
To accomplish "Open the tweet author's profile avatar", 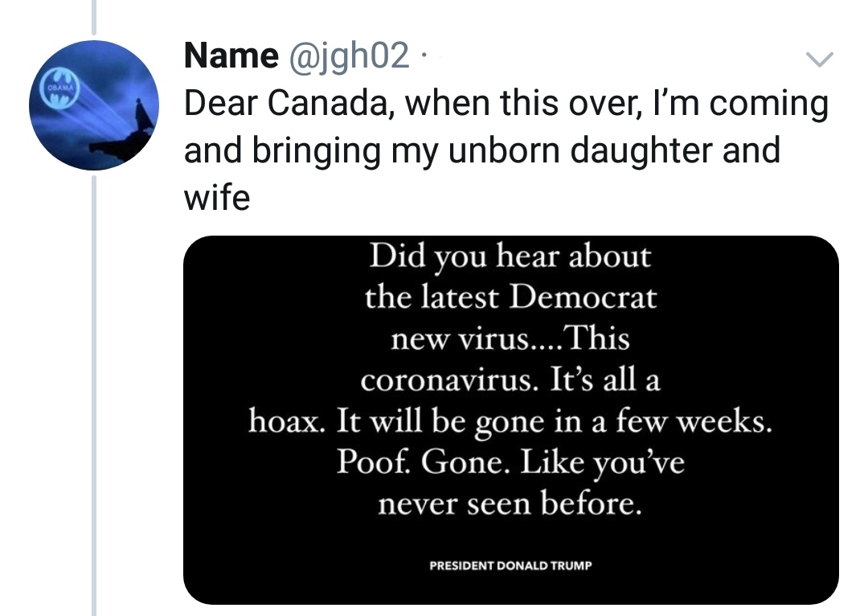I will coord(93,105).
